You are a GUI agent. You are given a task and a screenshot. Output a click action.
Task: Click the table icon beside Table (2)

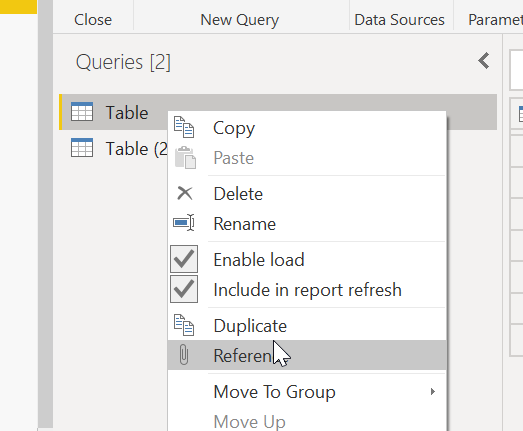click(x=82, y=148)
